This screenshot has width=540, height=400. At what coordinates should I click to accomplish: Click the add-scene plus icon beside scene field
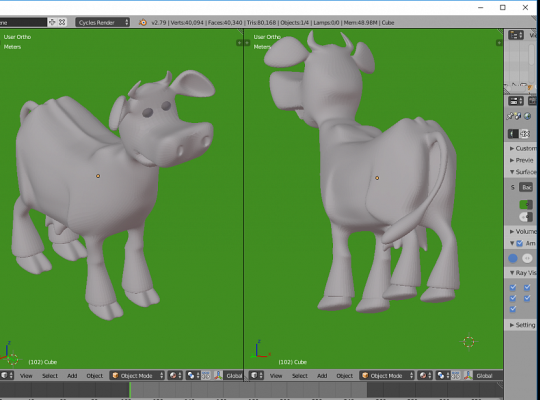tap(52, 22)
